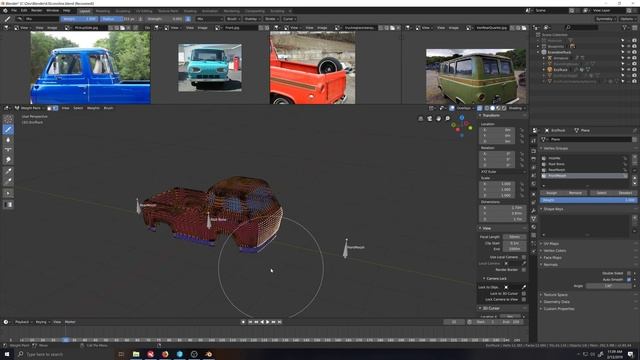The height and width of the screenshot is (360, 640).
Task: Select the Average weight paint tool
Action: pos(8,149)
